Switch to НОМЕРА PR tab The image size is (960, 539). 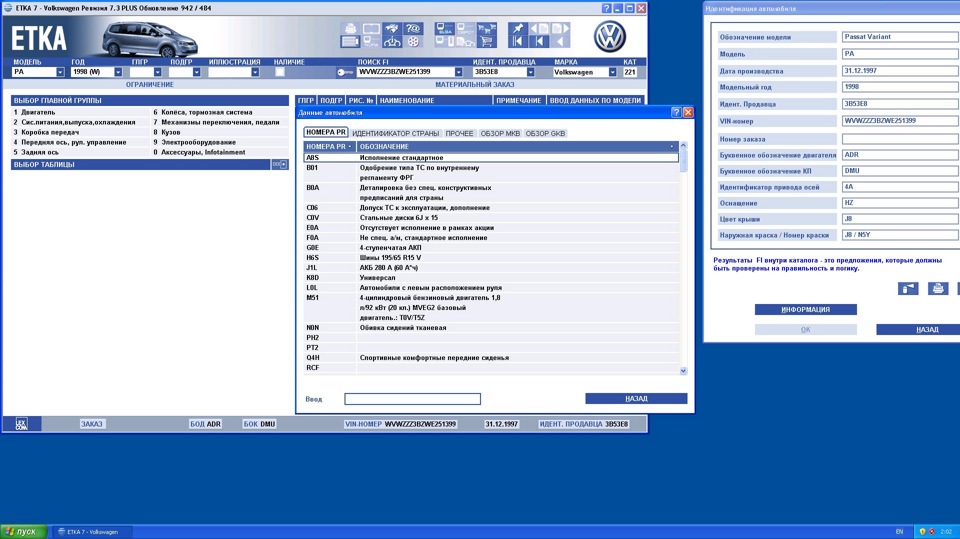[x=326, y=132]
